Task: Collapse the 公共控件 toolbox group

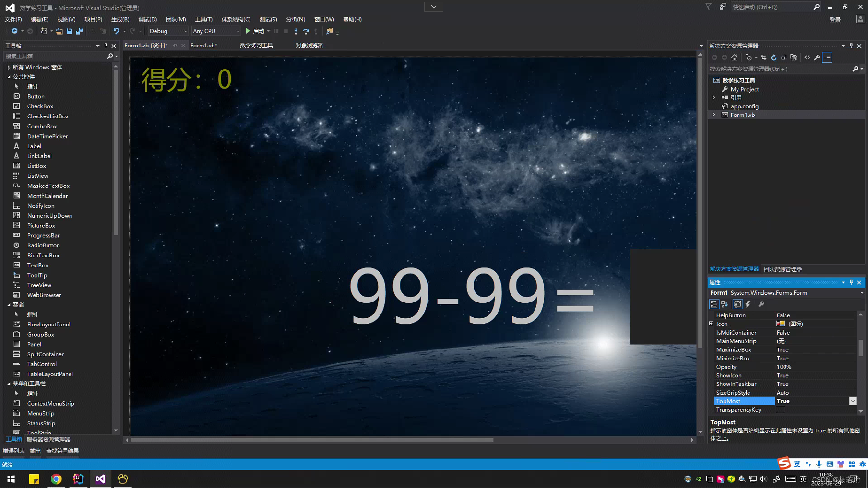Action: [9, 77]
